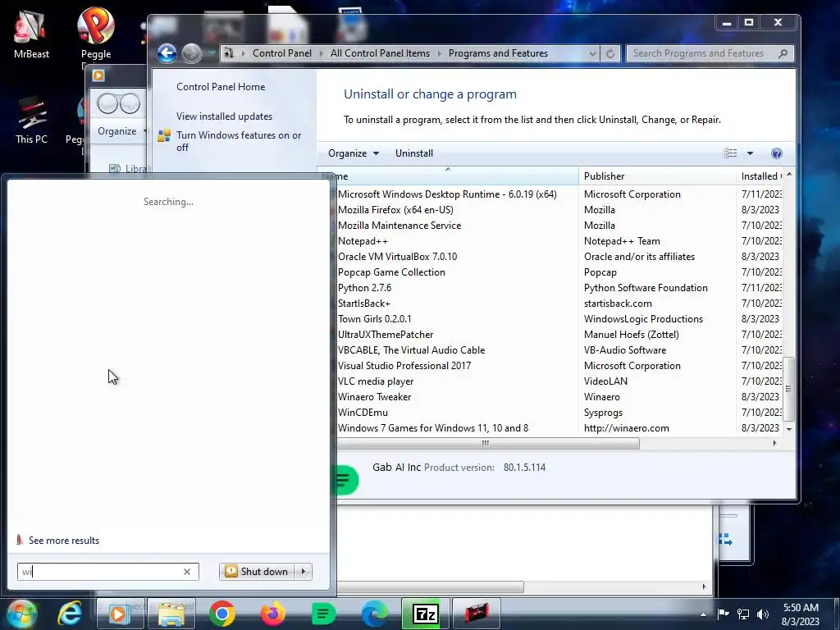Sort list by Publisher column

pyautogui.click(x=657, y=176)
